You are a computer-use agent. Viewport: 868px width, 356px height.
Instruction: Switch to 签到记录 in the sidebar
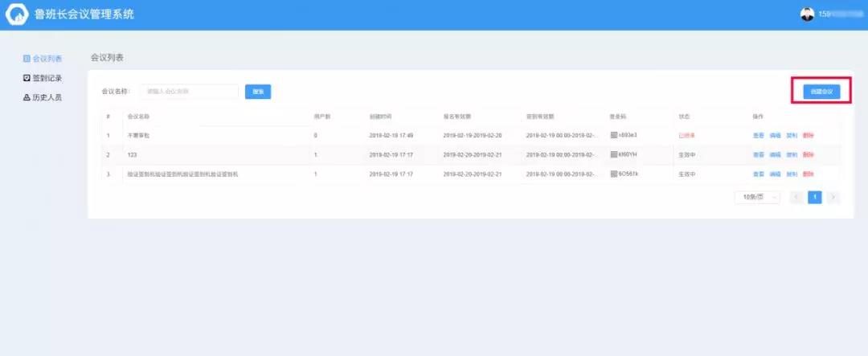[x=43, y=78]
